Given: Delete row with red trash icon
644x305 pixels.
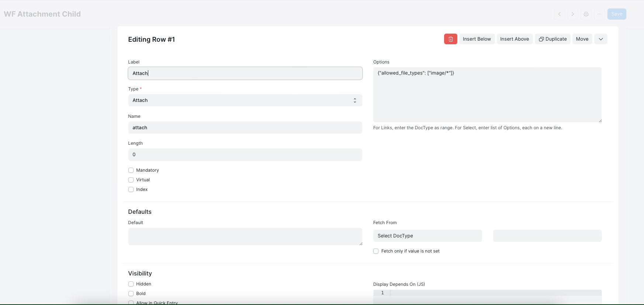Looking at the screenshot, I should coord(450,39).
